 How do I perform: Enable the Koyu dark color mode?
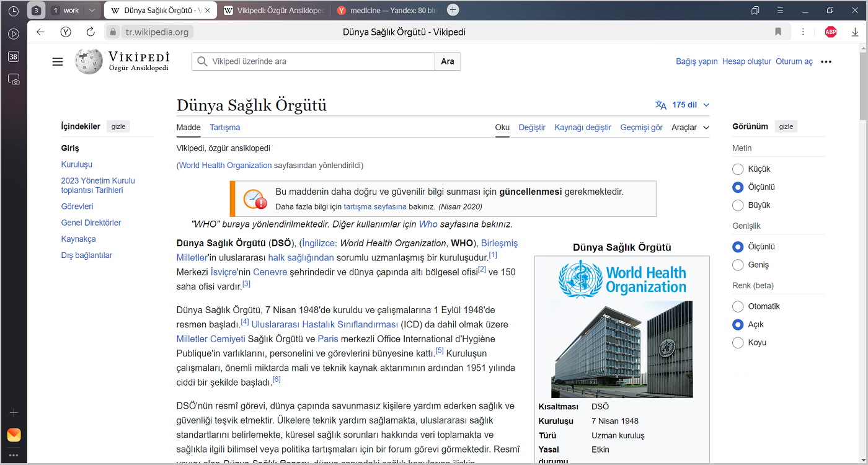pos(738,343)
